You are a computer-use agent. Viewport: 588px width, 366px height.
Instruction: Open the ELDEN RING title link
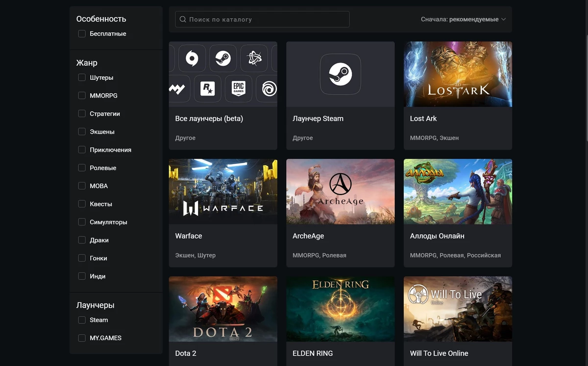coord(313,353)
